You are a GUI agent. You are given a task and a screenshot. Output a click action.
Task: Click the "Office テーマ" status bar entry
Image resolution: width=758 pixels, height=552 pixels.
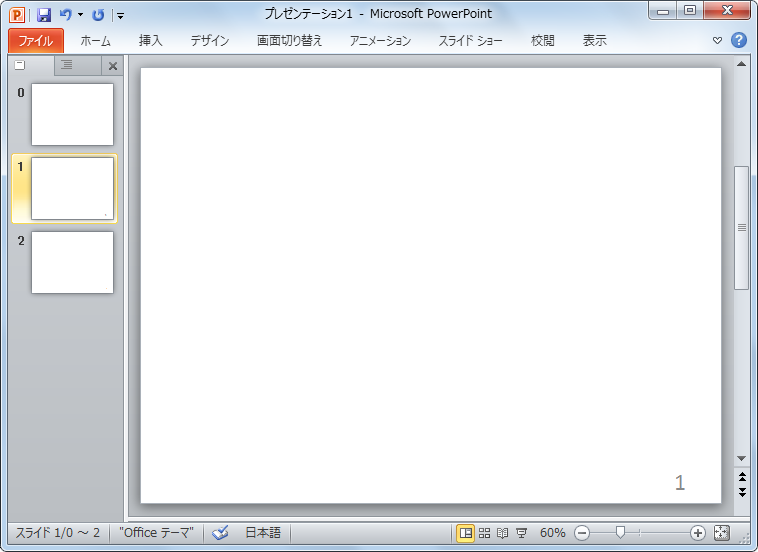click(x=156, y=533)
